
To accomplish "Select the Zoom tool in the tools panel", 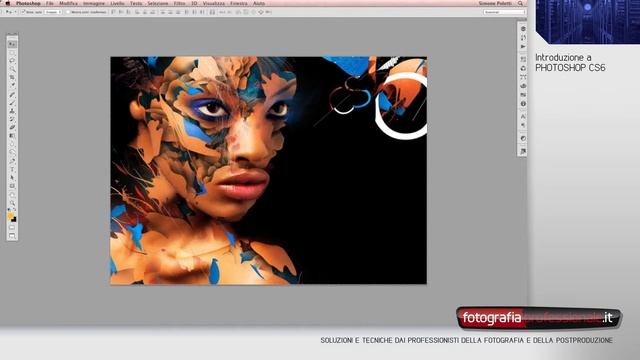I will pyautogui.click(x=12, y=203).
